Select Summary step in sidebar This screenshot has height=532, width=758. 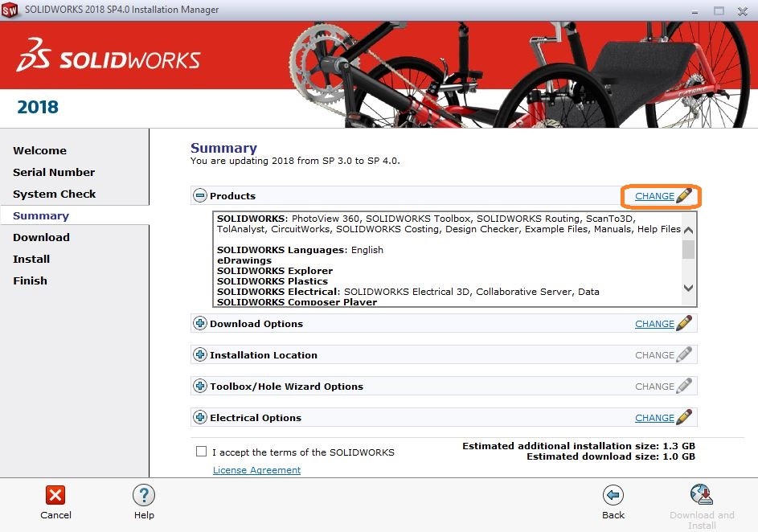[x=41, y=215]
